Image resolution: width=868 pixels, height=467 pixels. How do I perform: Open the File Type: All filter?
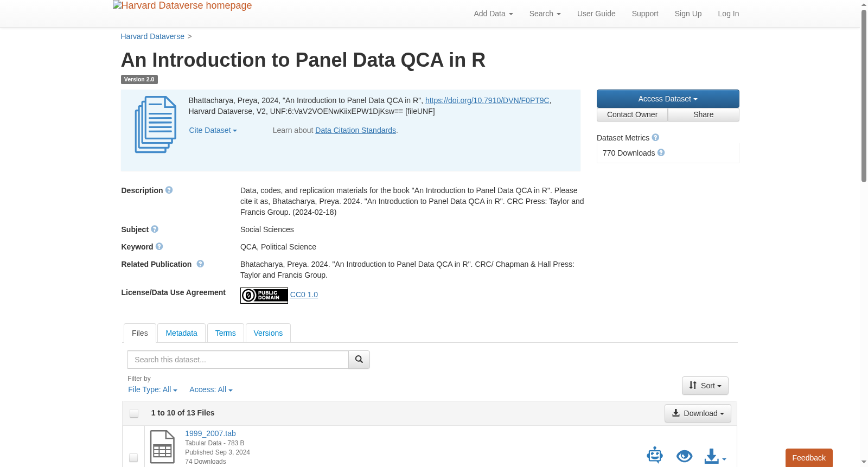(x=152, y=389)
